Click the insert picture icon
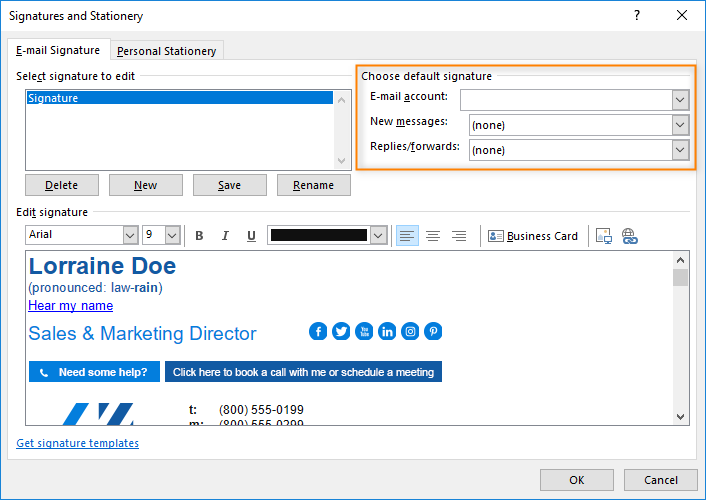 [x=603, y=236]
